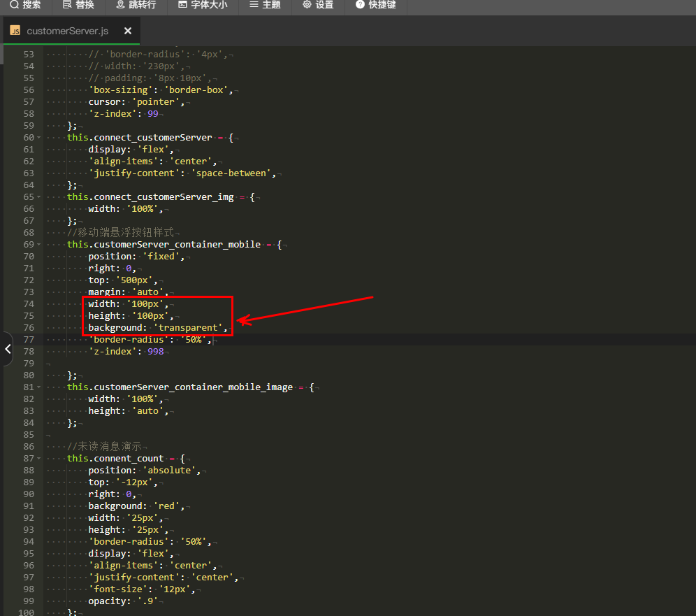Fold the connect_customerServer_img block at line 65
696x616 pixels.
coord(39,197)
